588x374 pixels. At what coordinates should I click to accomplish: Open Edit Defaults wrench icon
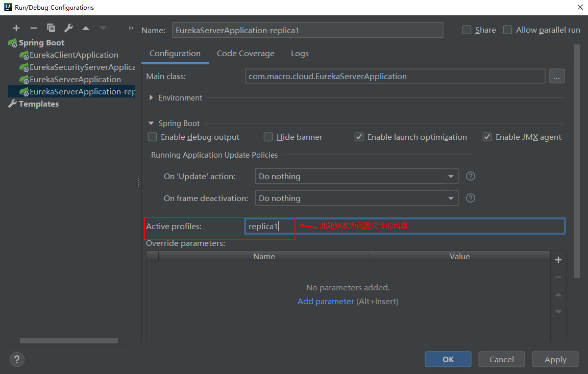[68, 28]
